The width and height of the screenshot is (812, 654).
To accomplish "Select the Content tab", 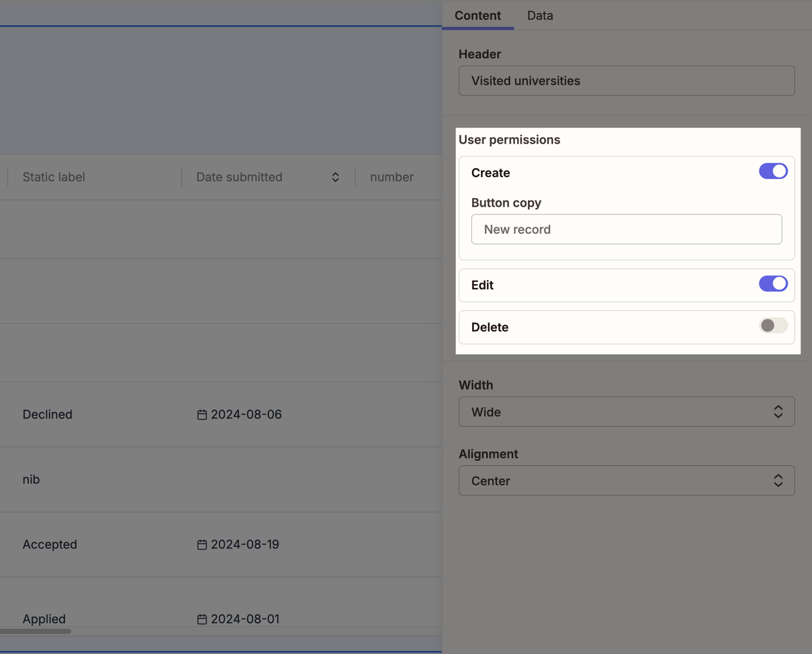I will [477, 15].
